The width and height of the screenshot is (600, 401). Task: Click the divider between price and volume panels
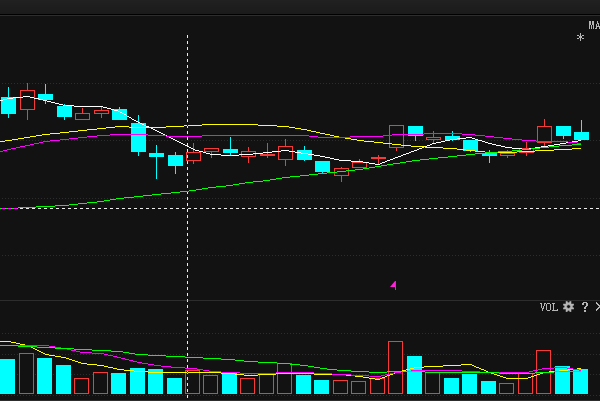click(x=300, y=300)
